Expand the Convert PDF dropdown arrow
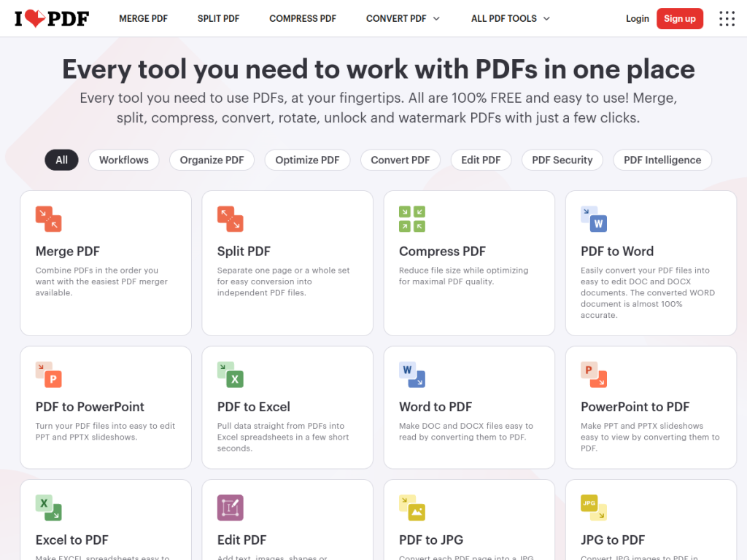This screenshot has height=560, width=747. 436,18
